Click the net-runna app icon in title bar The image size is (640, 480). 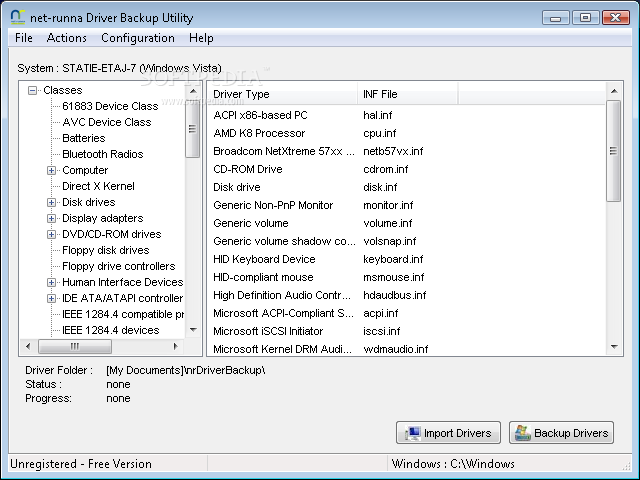click(x=18, y=17)
